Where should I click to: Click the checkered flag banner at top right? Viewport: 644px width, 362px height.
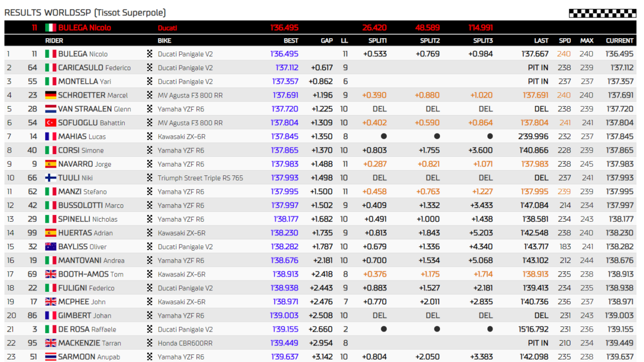(602, 13)
